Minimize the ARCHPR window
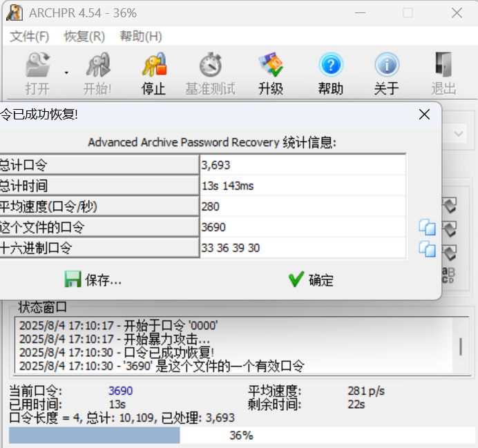 tap(360, 13)
